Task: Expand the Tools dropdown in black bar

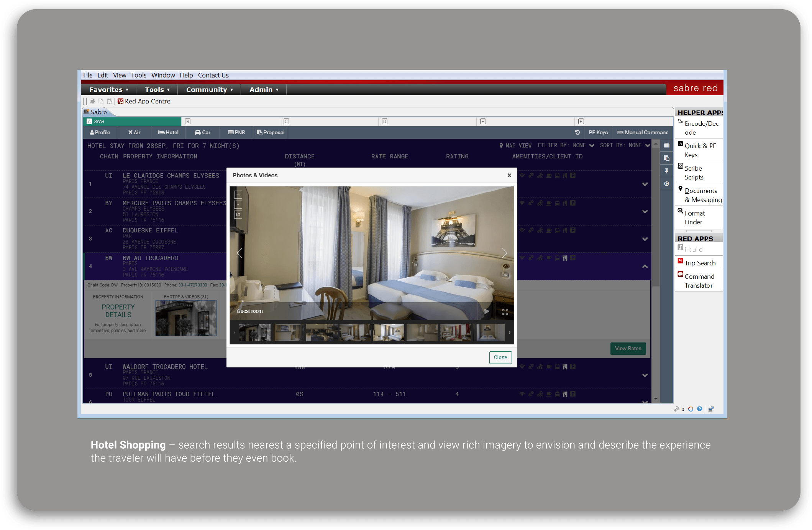Action: [x=157, y=90]
